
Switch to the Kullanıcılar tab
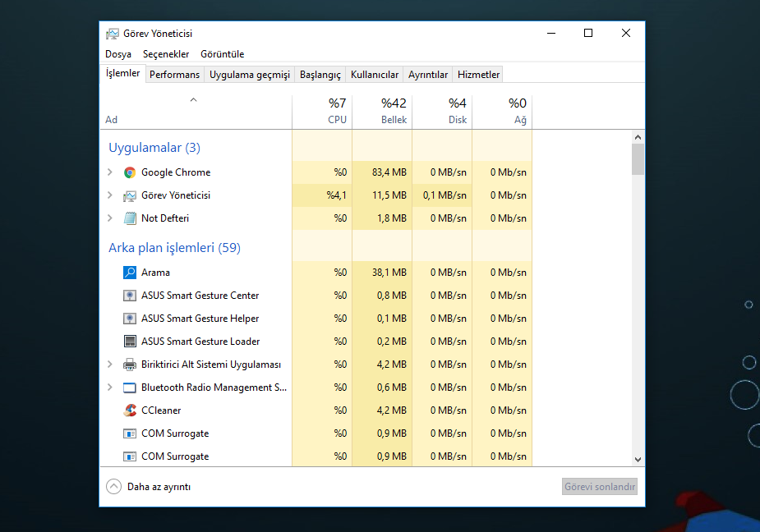tap(375, 75)
